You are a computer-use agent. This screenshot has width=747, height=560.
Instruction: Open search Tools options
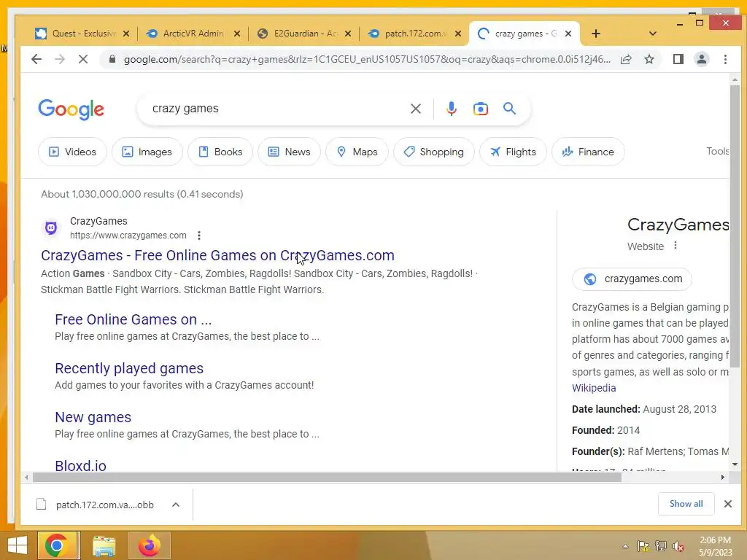pos(718,151)
